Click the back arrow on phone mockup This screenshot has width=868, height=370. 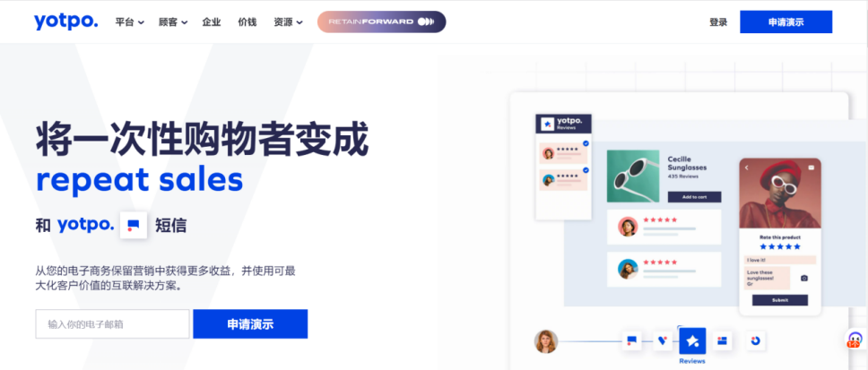click(746, 167)
